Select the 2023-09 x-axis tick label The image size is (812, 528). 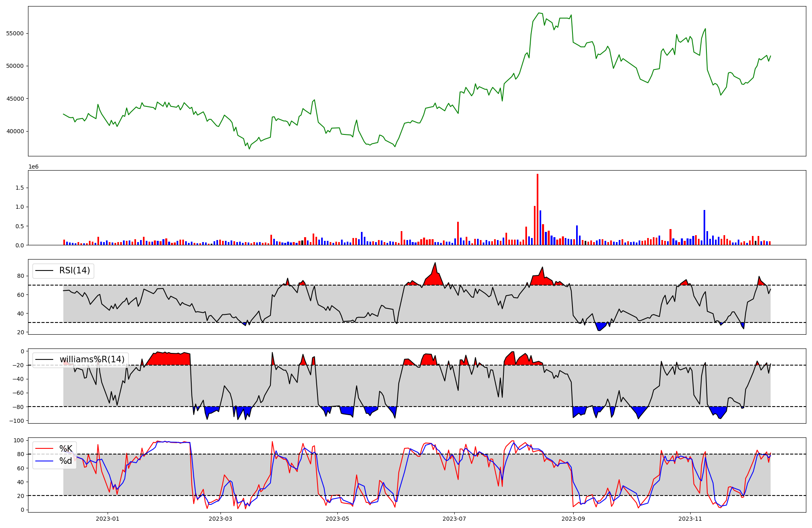573,519
